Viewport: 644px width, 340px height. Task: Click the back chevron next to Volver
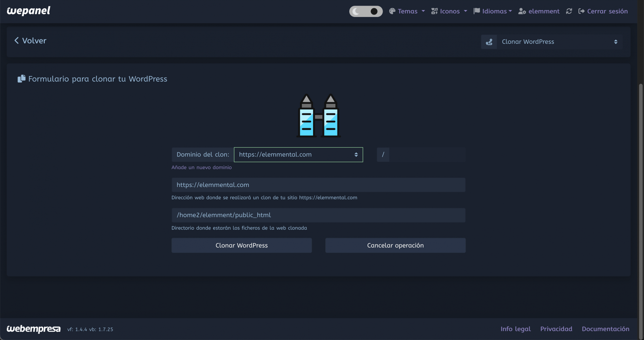click(16, 40)
